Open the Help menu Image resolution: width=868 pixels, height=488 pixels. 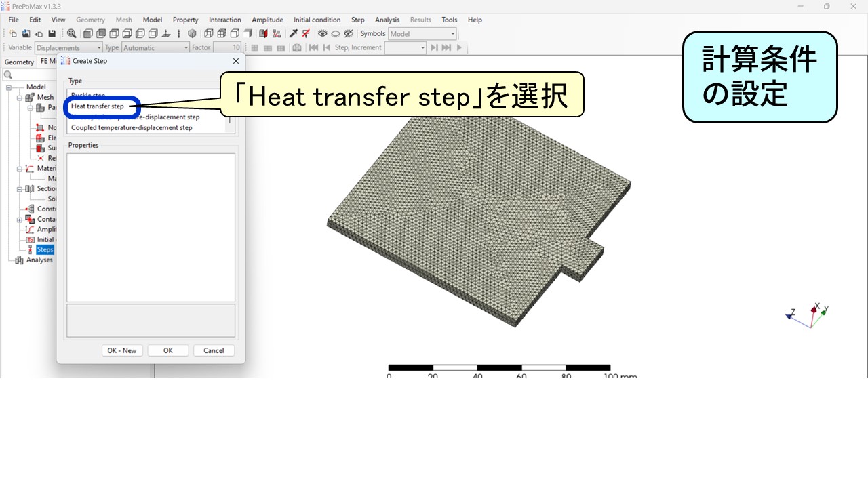(x=475, y=20)
